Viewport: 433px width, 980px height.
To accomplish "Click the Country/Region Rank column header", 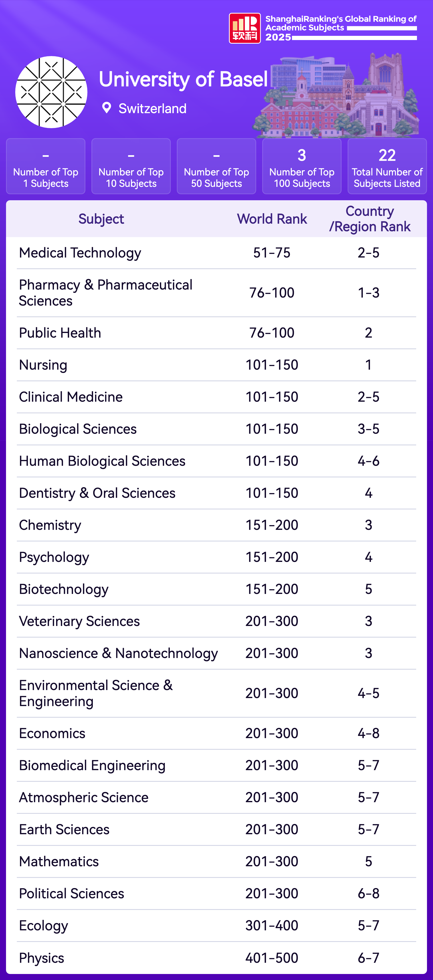I will tap(369, 219).
